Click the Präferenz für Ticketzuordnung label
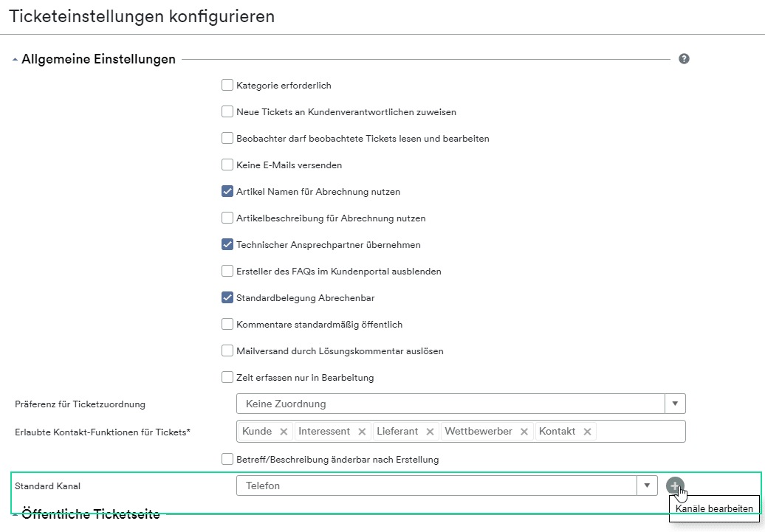The image size is (765, 532). tap(80, 404)
